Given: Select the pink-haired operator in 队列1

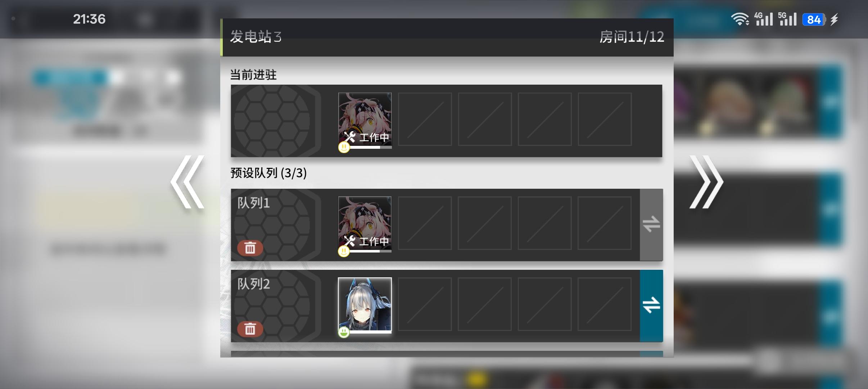Looking at the screenshot, I should (x=365, y=224).
